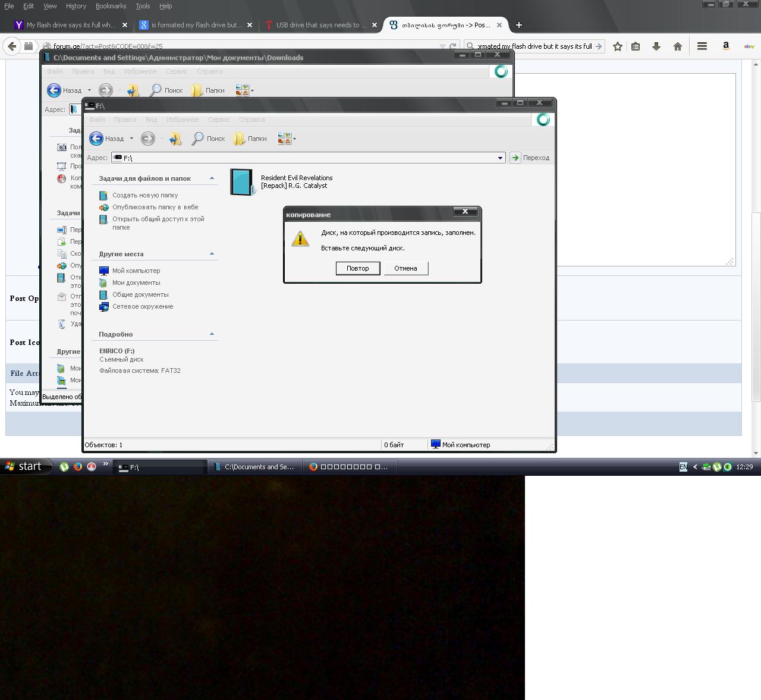Open the F:\ address bar dropdown
The image size is (761, 700).
click(500, 158)
